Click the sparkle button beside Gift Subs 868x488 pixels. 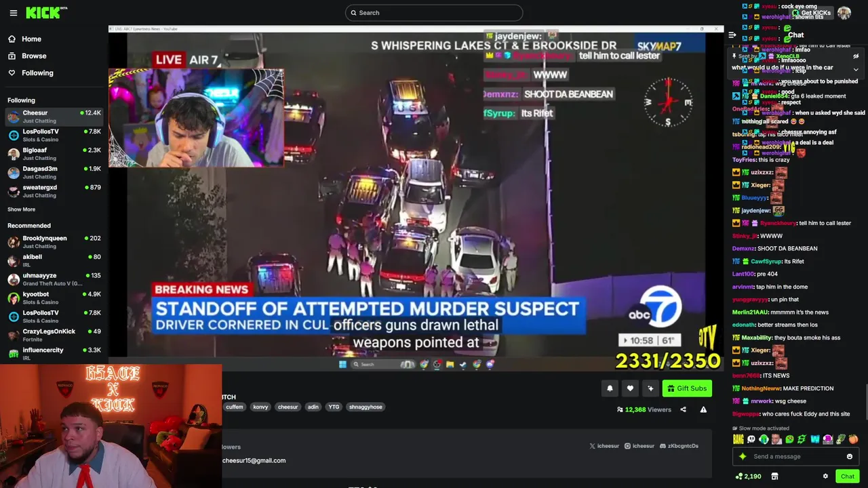(650, 388)
